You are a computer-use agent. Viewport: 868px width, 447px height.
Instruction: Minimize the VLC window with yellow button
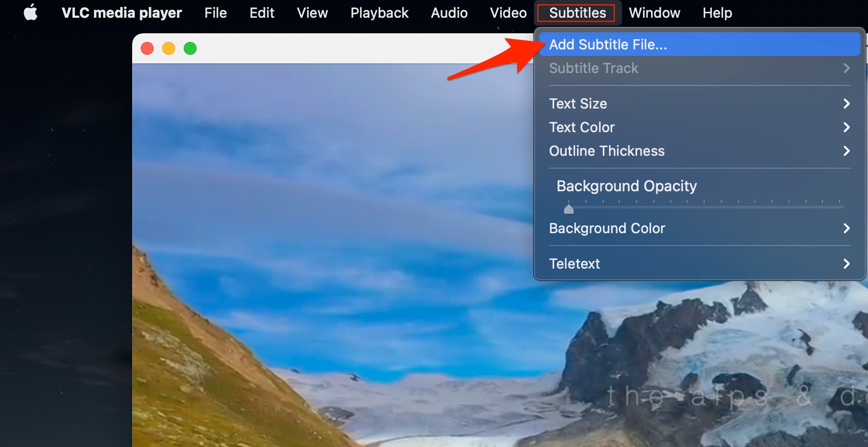pyautogui.click(x=169, y=48)
